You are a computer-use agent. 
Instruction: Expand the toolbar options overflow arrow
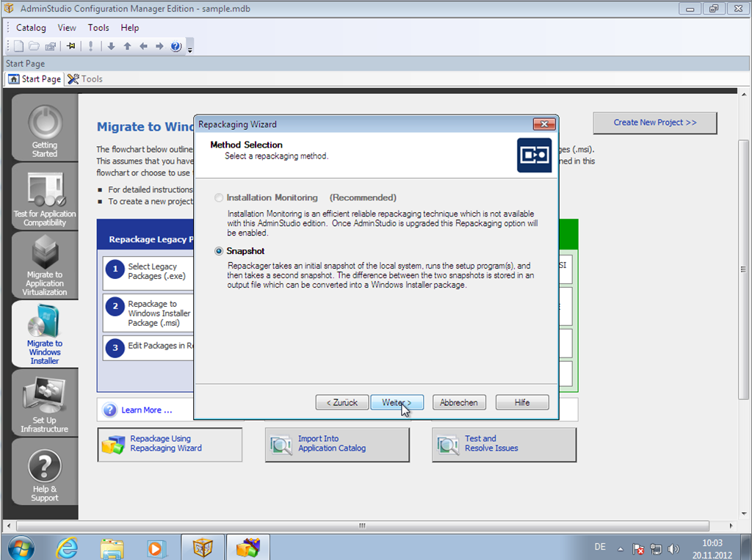(190, 48)
